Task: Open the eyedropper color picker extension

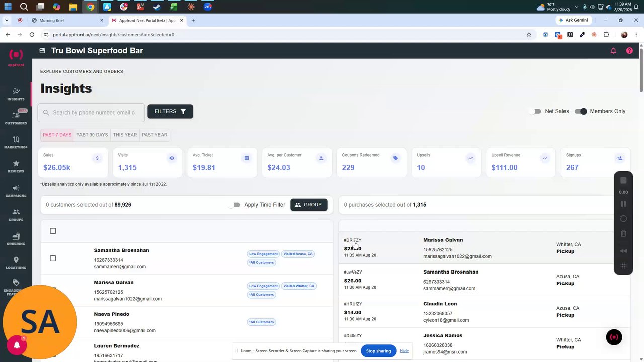Action: [582, 35]
